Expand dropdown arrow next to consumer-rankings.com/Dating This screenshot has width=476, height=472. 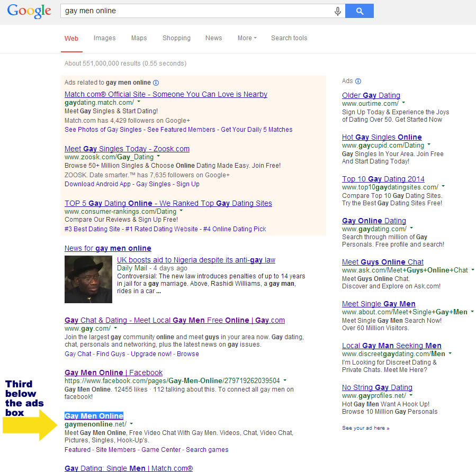[x=181, y=211]
